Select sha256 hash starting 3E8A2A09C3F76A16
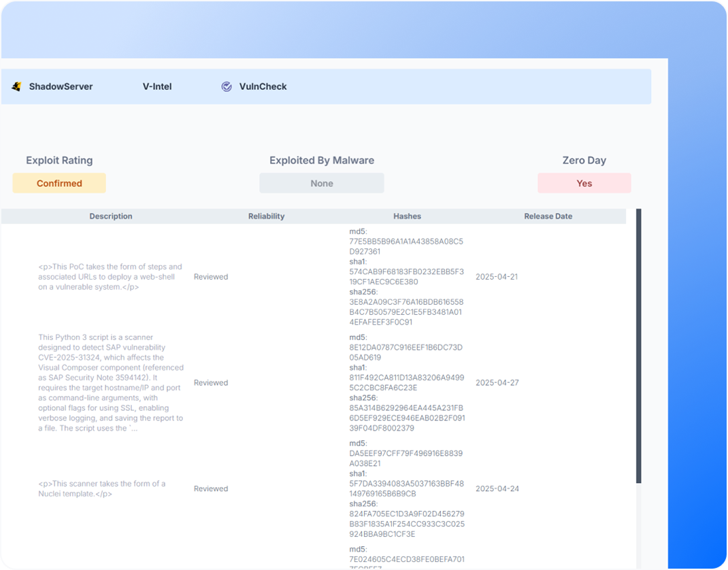The height and width of the screenshot is (570, 728). (x=406, y=312)
